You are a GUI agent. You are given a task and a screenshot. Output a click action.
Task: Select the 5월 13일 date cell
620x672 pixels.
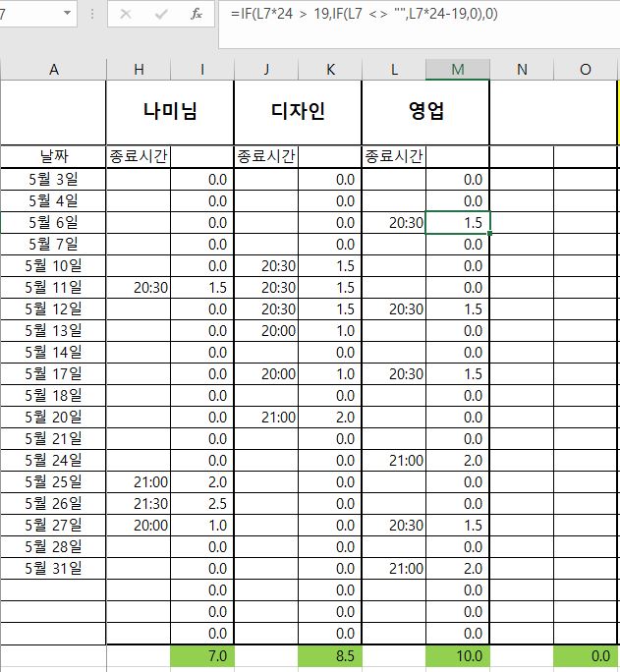[x=54, y=330]
